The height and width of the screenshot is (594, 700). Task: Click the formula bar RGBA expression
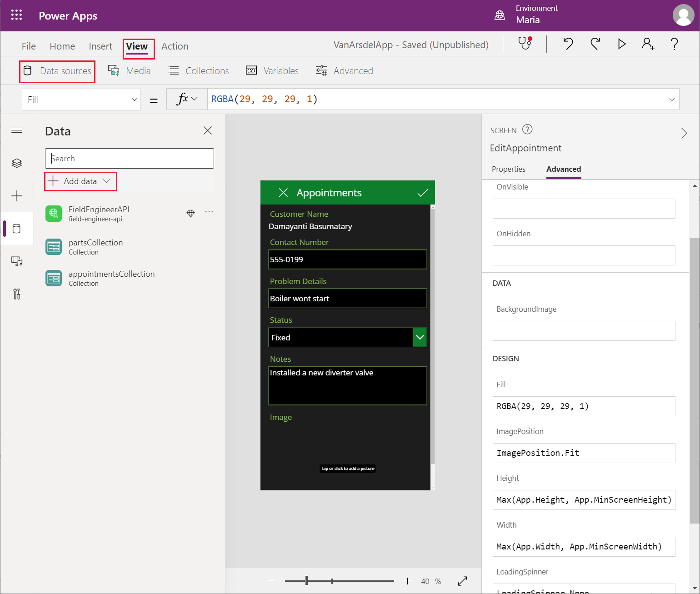(265, 99)
